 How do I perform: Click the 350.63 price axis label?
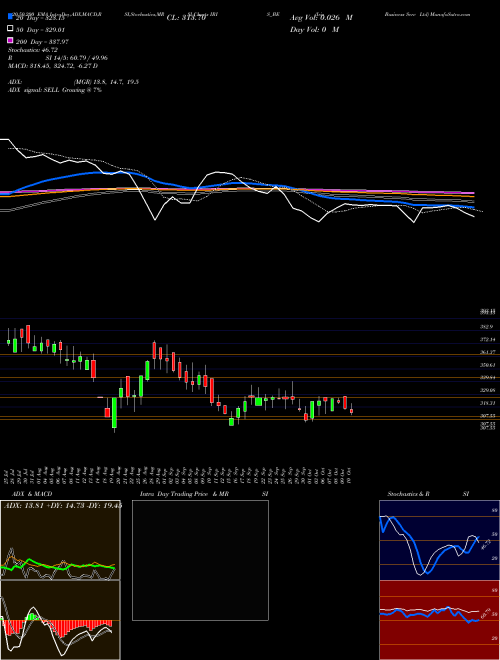pyautogui.click(x=489, y=365)
